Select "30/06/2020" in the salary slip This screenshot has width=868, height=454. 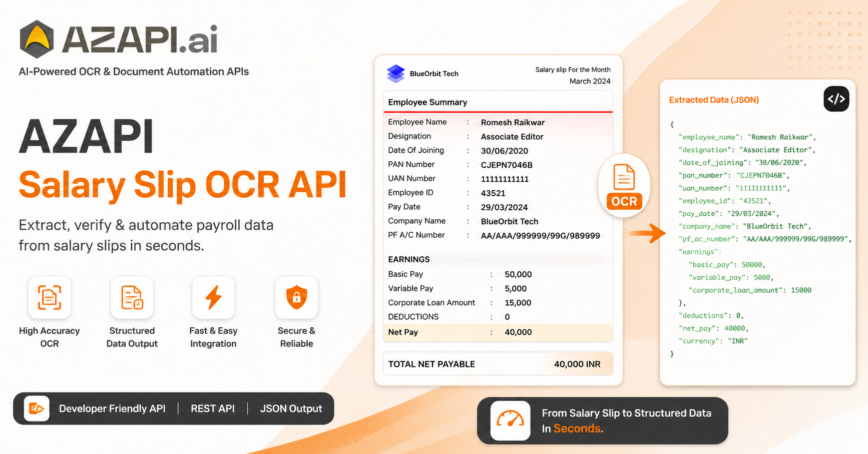(504, 151)
